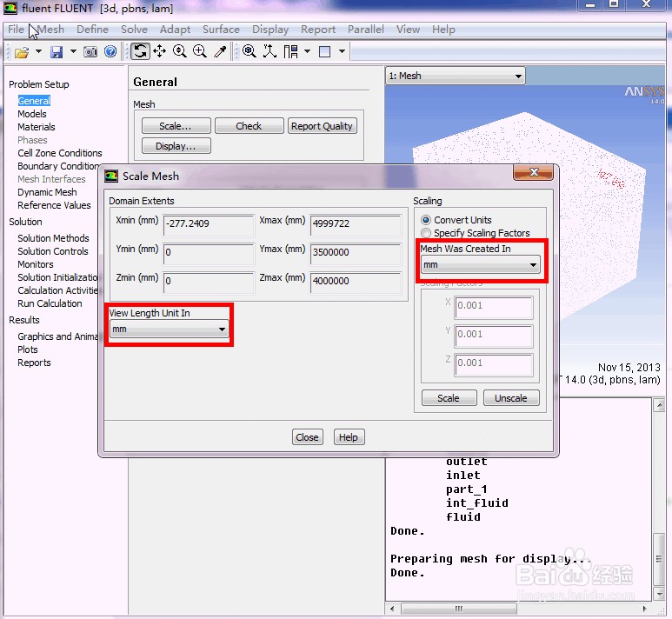
Task: Select Solution Methods in the tree
Action: pos(54,238)
